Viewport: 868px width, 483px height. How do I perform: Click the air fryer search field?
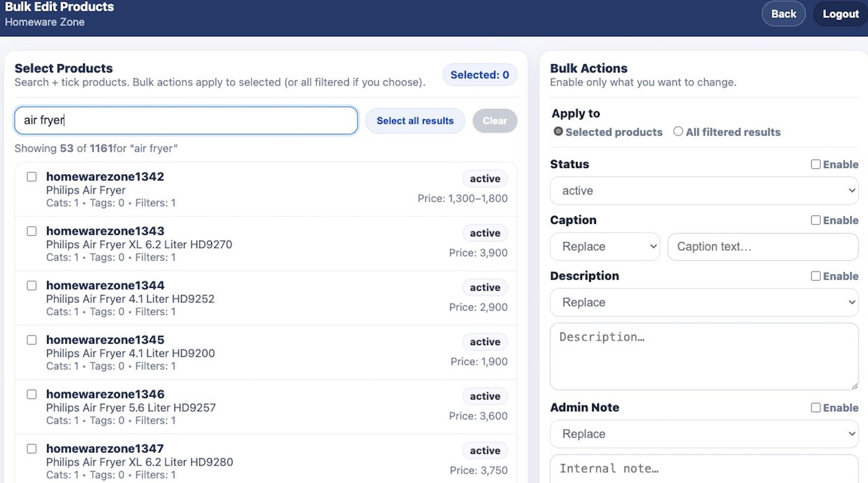[x=186, y=120]
